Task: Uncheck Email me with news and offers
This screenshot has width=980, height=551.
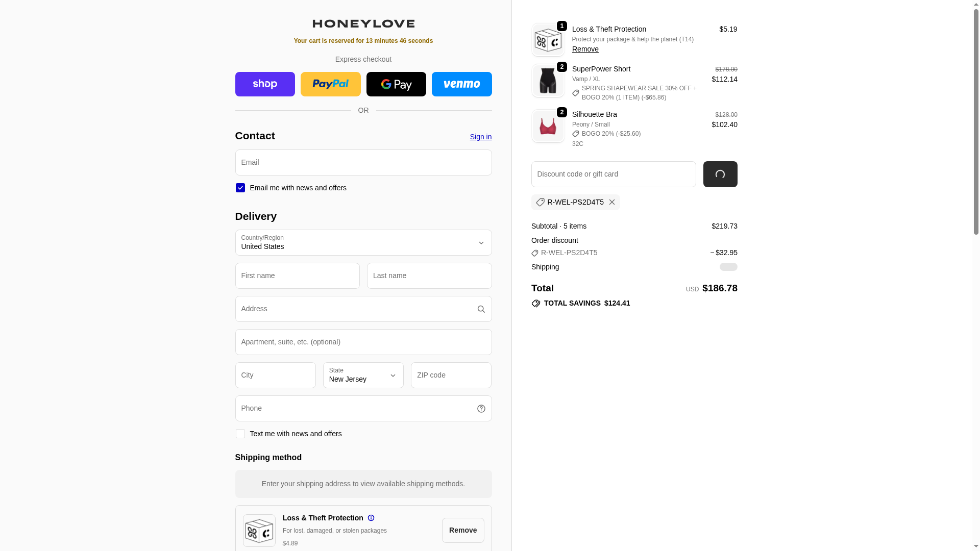Action: (240, 188)
